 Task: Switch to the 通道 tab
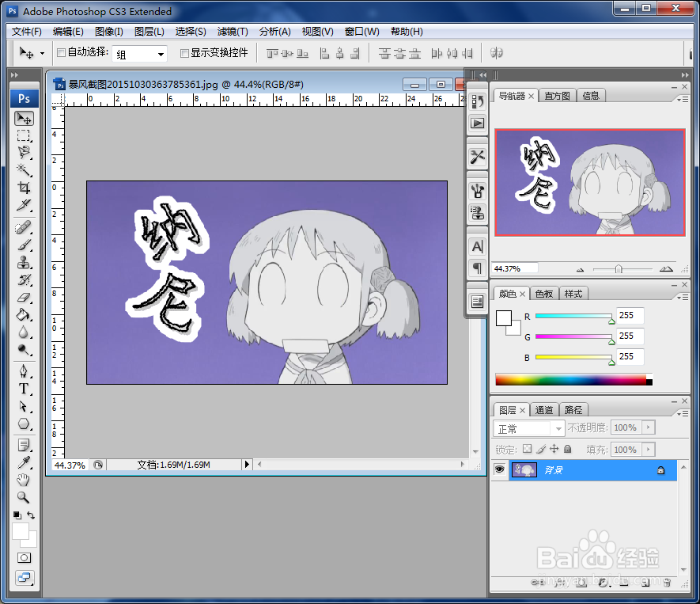tap(544, 410)
